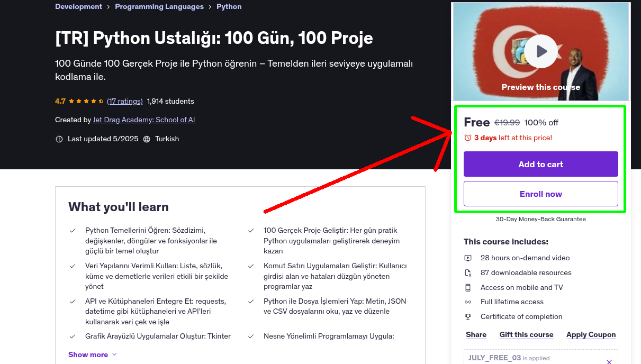Screen dimensions: 641x364
Task: Click the Free price label
Action: (477, 122)
